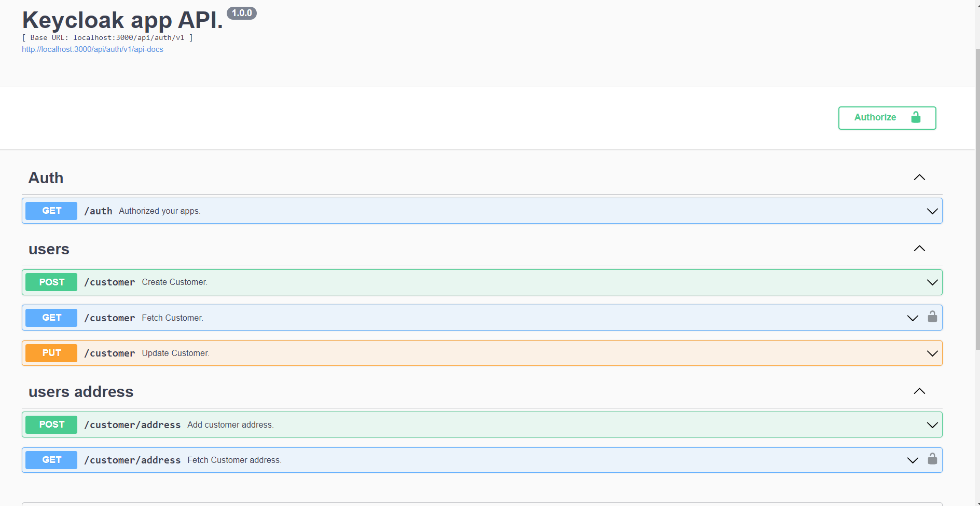This screenshot has width=980, height=506.
Task: Collapse the users section with its chevron
Action: pyautogui.click(x=919, y=249)
